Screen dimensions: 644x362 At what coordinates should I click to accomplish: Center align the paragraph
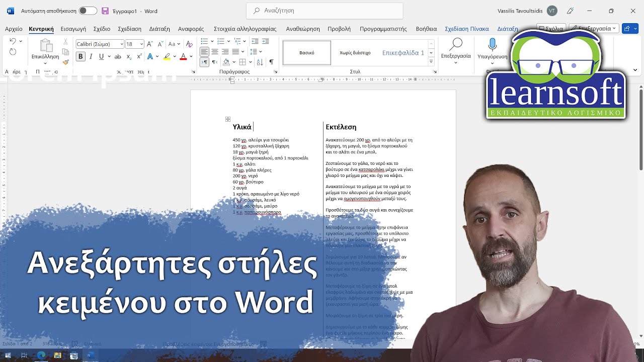point(215,52)
